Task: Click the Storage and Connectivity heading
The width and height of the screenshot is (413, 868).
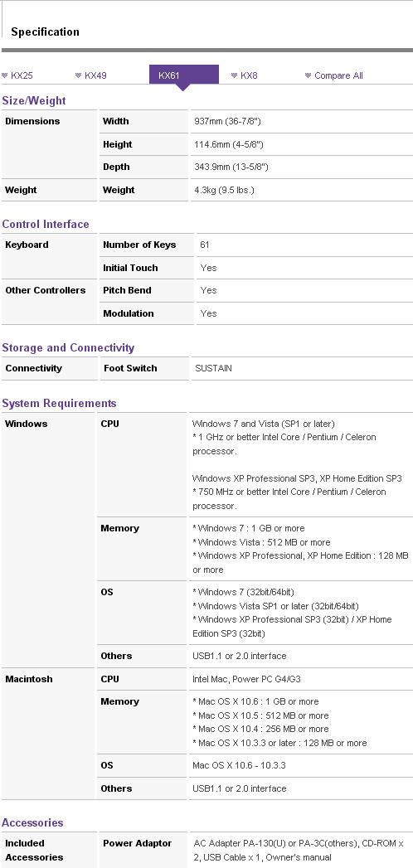Action: 68,347
